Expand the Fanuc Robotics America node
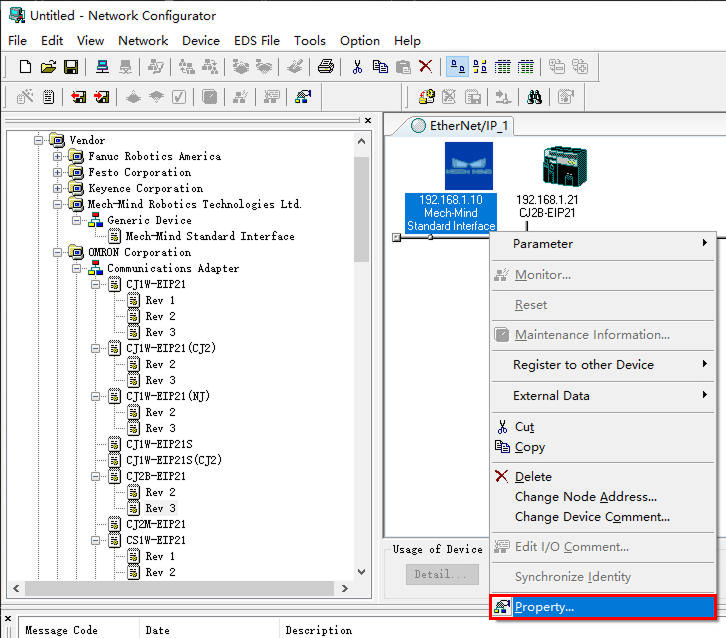 pos(57,157)
